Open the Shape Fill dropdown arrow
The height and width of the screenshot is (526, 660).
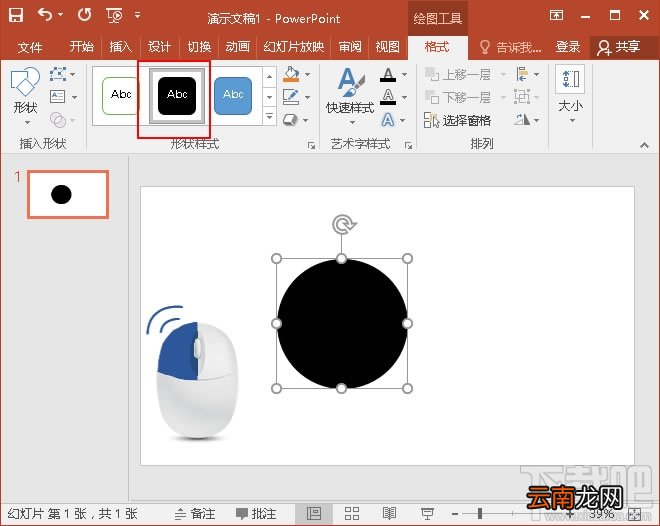pyautogui.click(x=308, y=74)
